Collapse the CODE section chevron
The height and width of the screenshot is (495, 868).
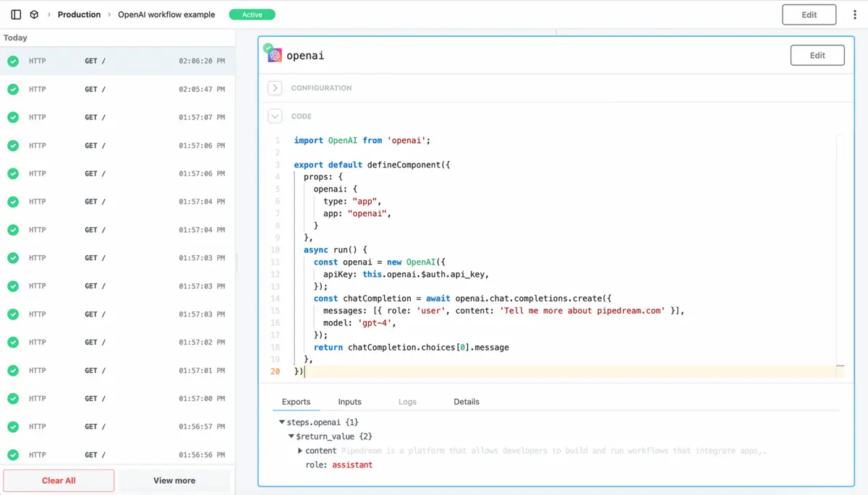pos(275,116)
